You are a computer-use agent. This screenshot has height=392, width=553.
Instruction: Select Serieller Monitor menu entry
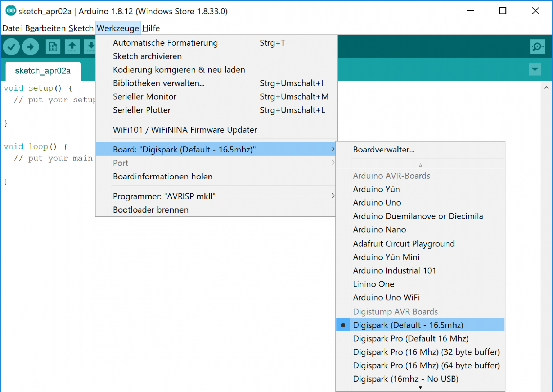tap(145, 97)
